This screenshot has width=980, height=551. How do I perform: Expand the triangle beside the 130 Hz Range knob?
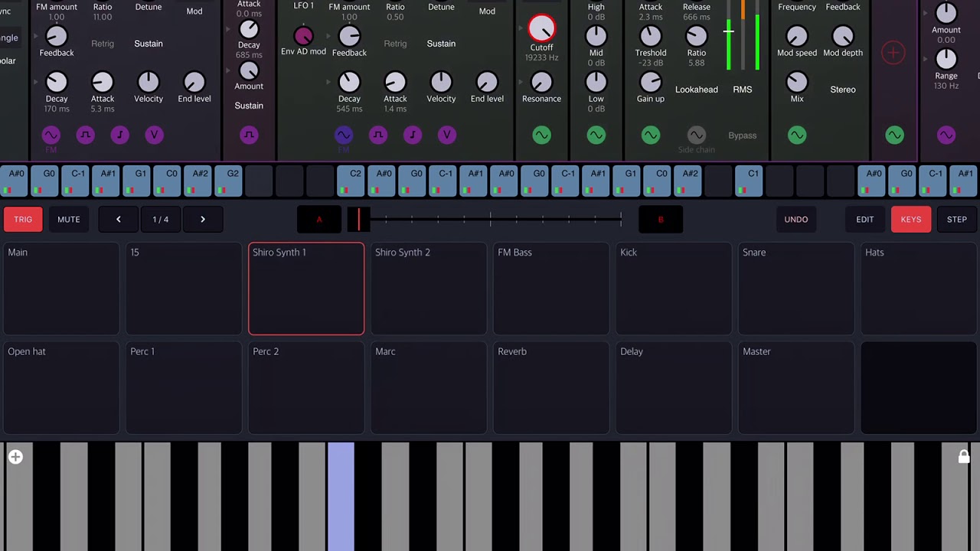point(926,59)
